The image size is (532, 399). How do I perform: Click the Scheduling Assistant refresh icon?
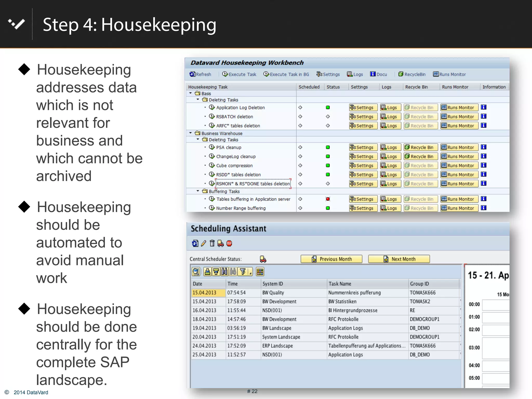(195, 243)
